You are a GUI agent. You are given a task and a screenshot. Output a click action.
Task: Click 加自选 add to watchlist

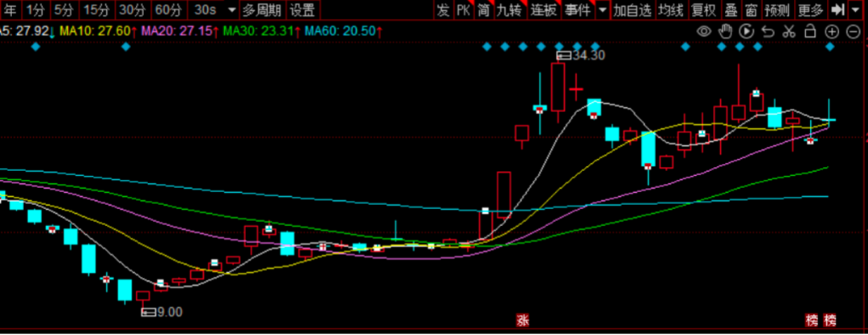click(x=633, y=10)
